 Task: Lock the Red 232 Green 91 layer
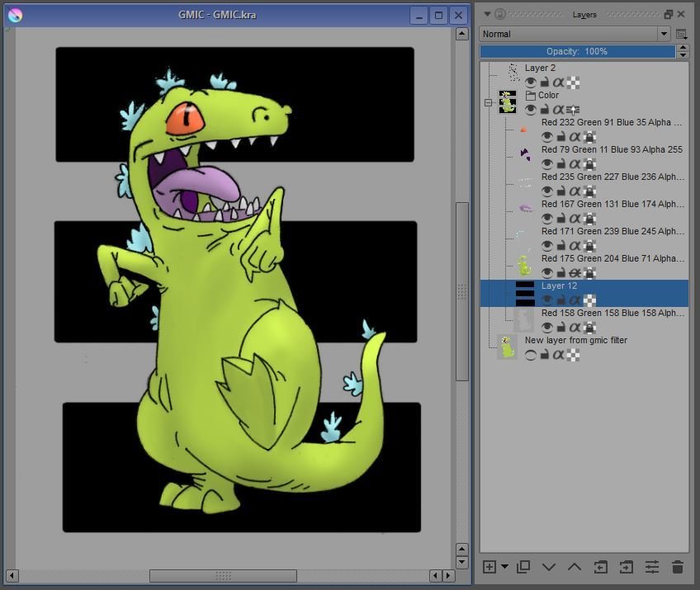561,136
